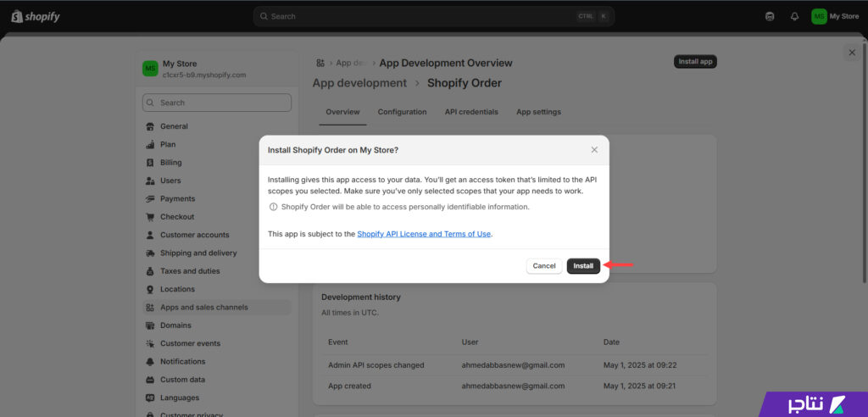Switch to the Configuration tab
This screenshot has width=868, height=417.
tap(403, 112)
